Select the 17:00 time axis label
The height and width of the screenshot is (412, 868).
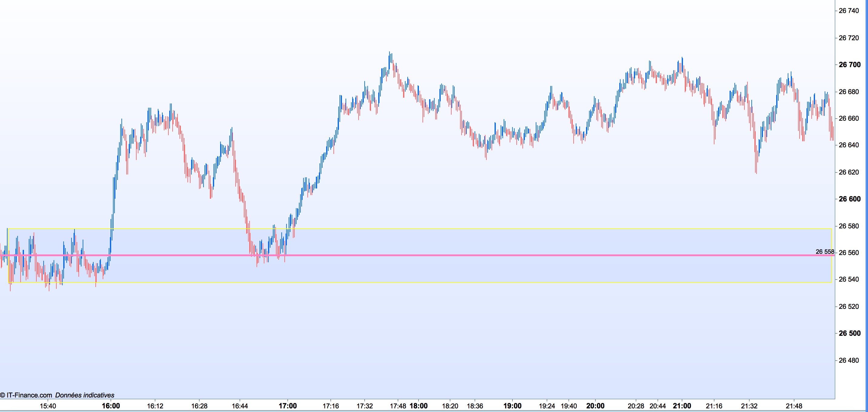(288, 406)
